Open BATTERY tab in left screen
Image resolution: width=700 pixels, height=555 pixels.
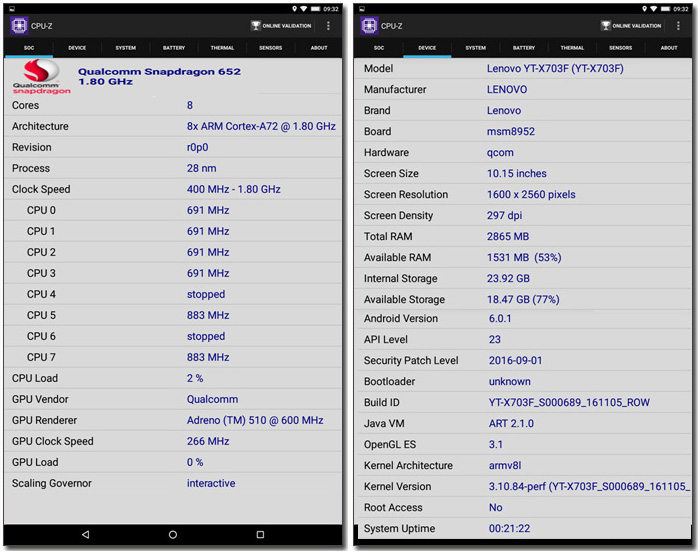tap(174, 48)
